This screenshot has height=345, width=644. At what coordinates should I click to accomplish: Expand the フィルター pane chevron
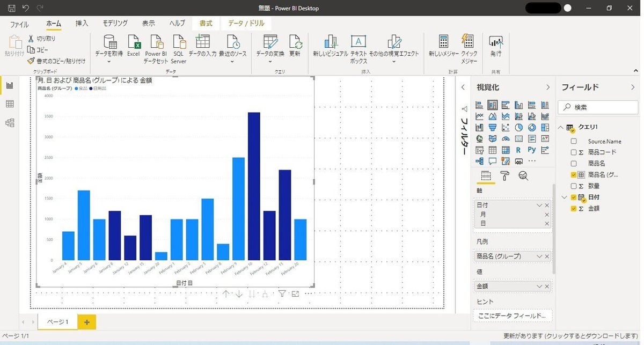click(464, 87)
